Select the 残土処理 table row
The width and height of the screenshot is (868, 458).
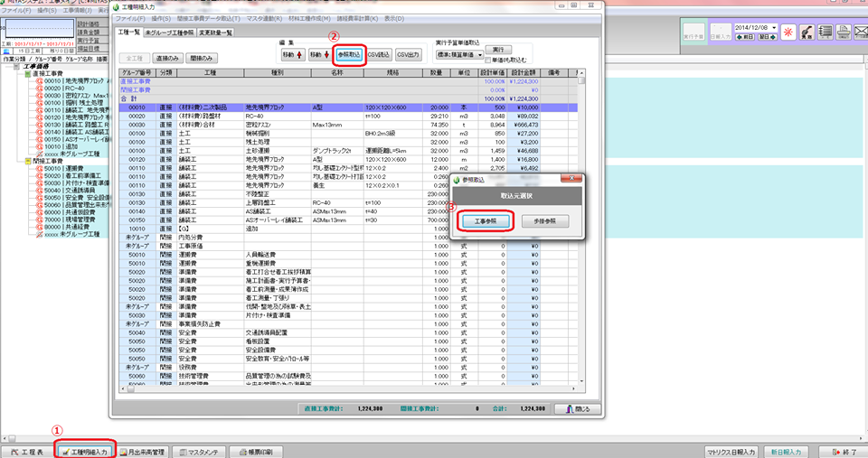348,142
